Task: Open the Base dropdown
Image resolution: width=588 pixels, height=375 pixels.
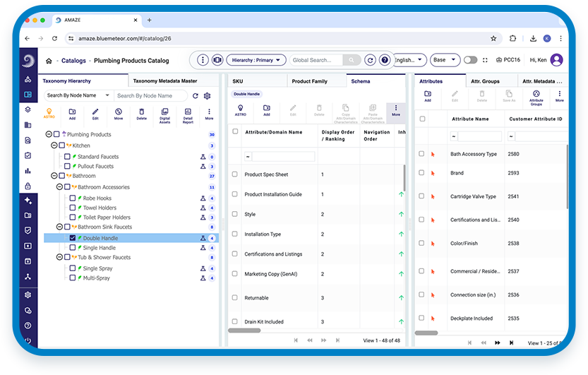Action: (x=445, y=60)
